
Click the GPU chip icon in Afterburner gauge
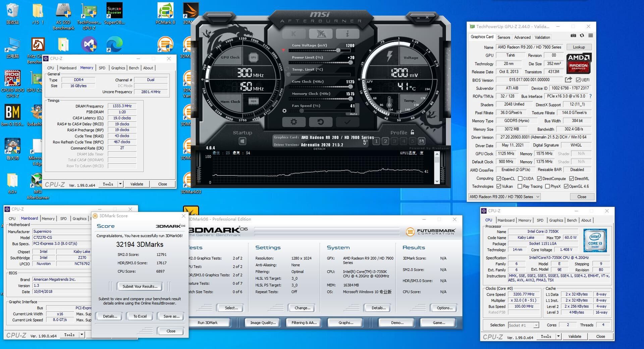253,57
